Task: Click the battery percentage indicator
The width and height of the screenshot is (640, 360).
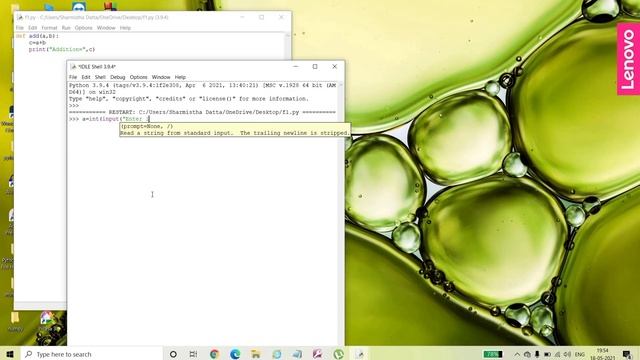Action: 493,354
